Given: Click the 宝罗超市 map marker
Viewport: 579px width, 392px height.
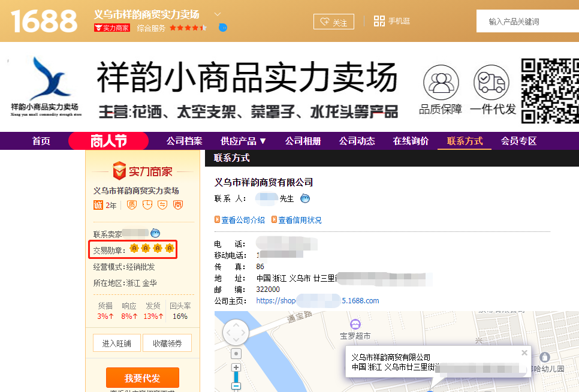Looking at the screenshot, I should (x=355, y=324).
